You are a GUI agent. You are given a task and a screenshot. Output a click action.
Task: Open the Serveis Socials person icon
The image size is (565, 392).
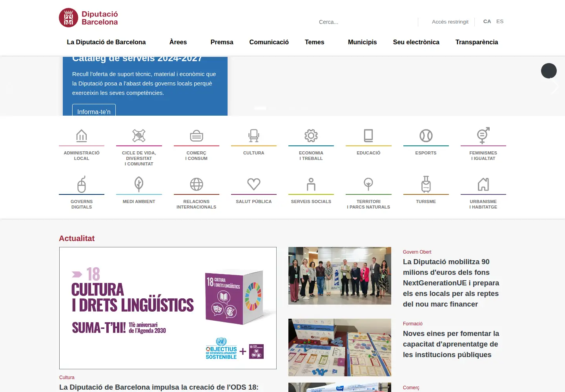[x=311, y=184]
